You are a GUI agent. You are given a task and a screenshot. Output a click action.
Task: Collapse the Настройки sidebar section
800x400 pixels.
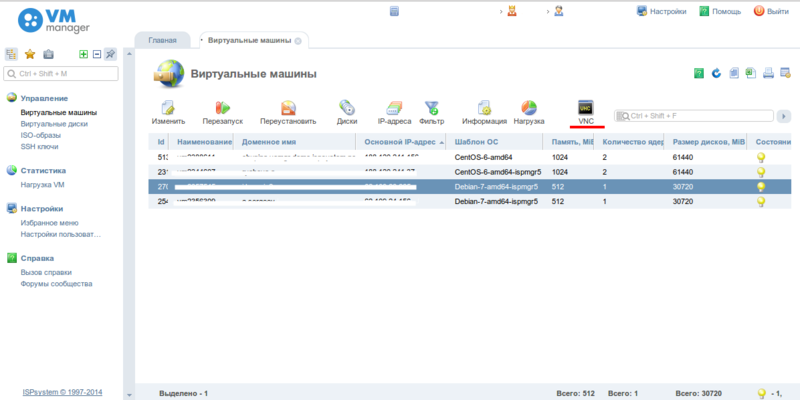coord(42,209)
